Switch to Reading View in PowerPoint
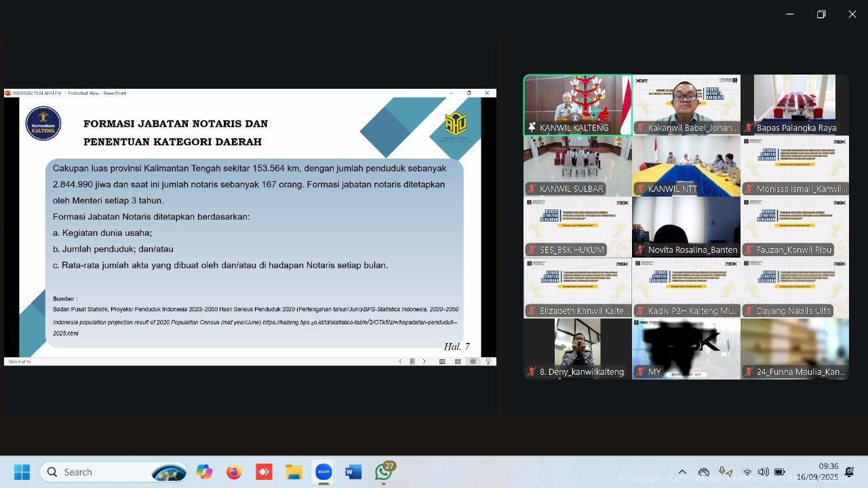The width and height of the screenshot is (868, 488). pyautogui.click(x=473, y=361)
